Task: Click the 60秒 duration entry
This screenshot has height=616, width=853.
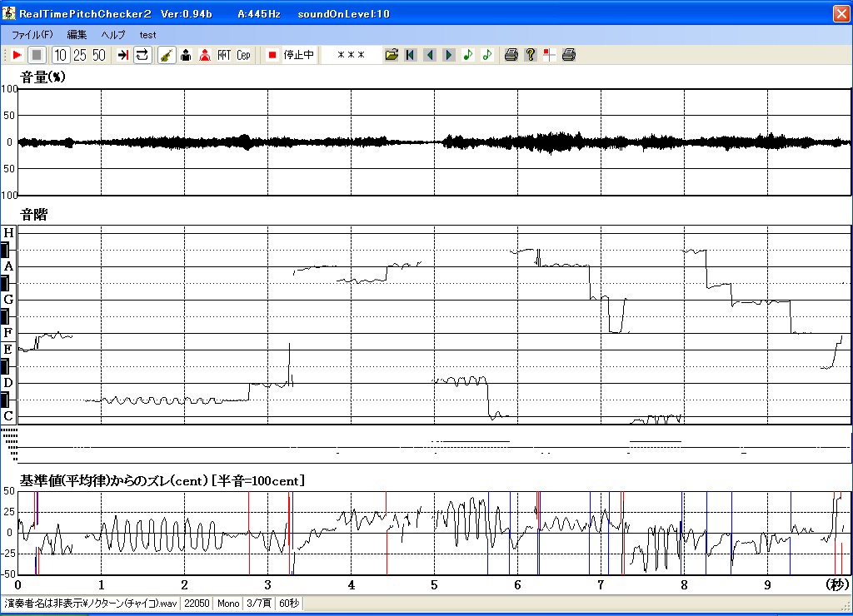Action: pyautogui.click(x=289, y=604)
